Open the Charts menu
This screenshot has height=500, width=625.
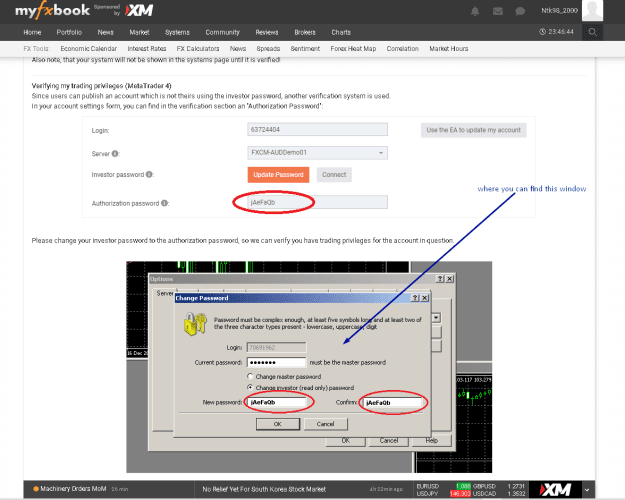coord(341,32)
